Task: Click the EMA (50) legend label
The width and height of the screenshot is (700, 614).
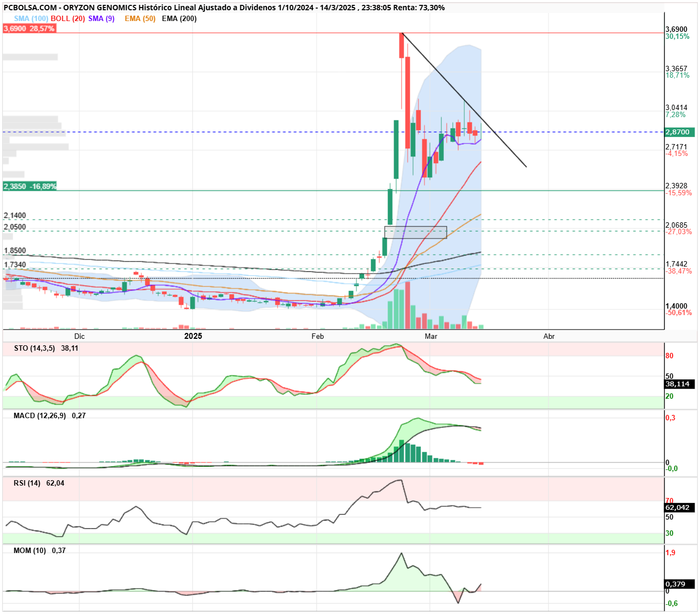Action: 140,18
